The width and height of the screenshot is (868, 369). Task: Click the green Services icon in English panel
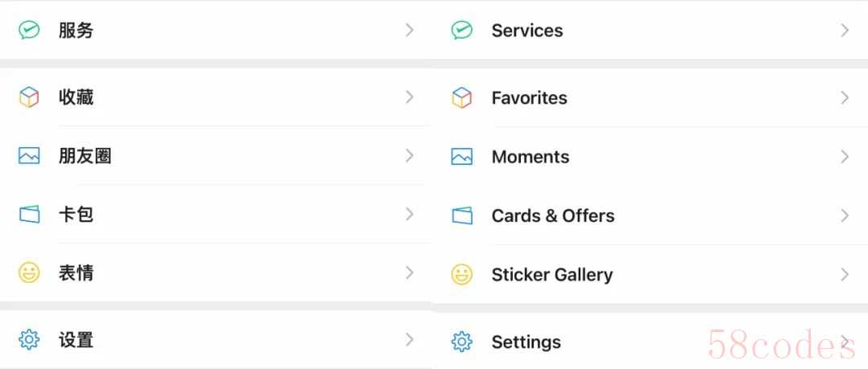(462, 31)
